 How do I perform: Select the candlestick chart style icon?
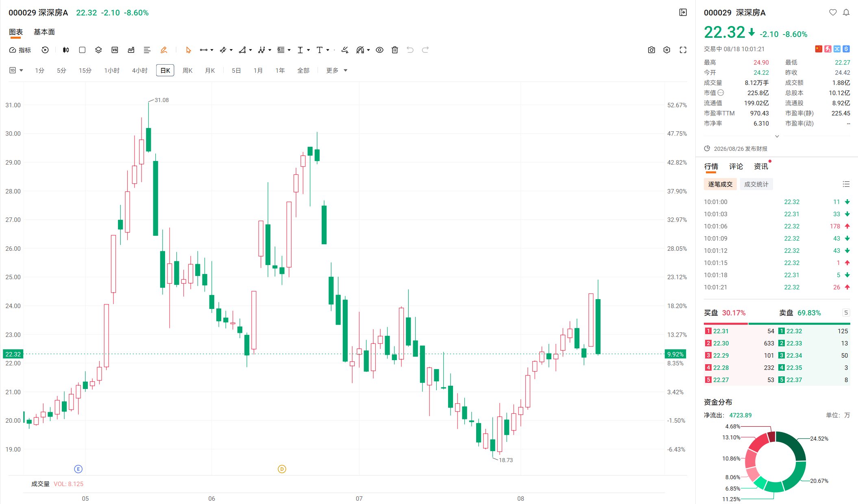tap(66, 50)
